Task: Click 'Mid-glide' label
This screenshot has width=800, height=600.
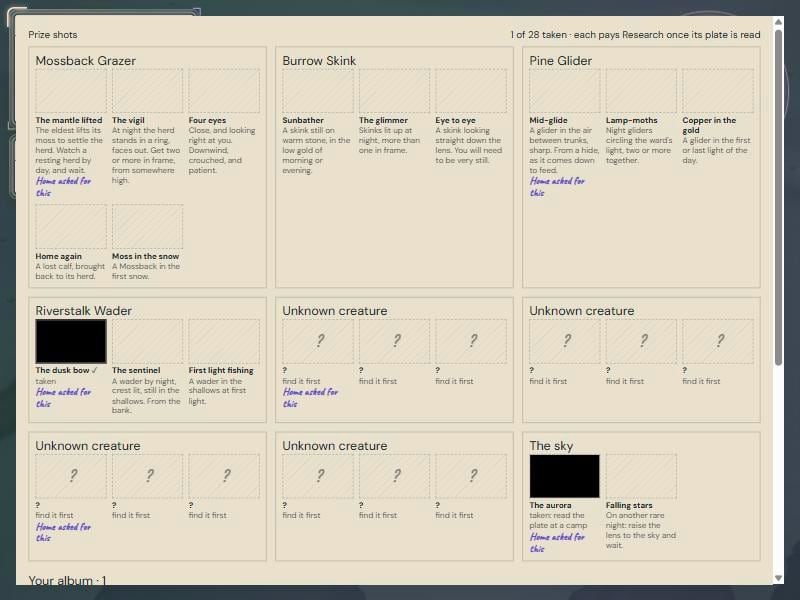Action: tap(548, 120)
